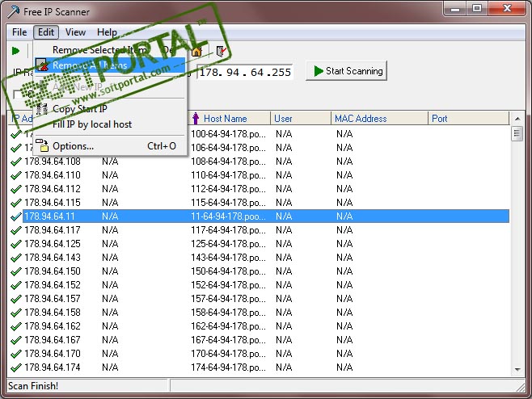Viewport: 532px width, 399px height.
Task: Click the scroll down arrow of results list
Action: [517, 369]
